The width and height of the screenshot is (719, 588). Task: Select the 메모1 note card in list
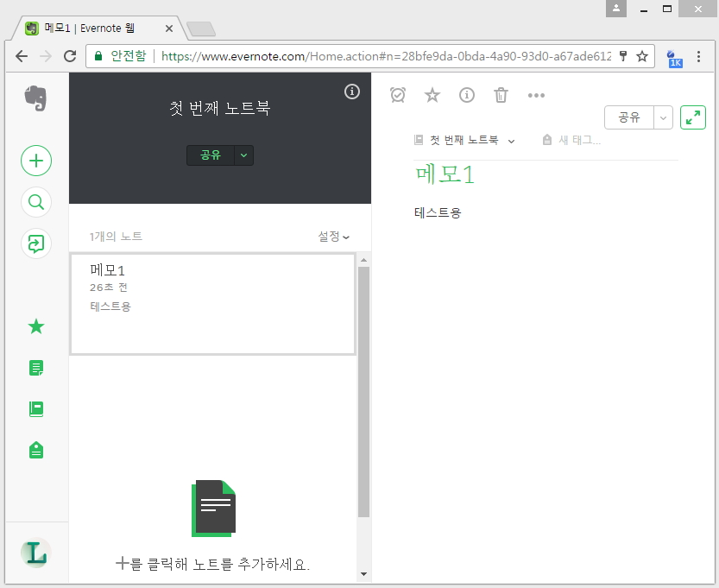coord(213,304)
